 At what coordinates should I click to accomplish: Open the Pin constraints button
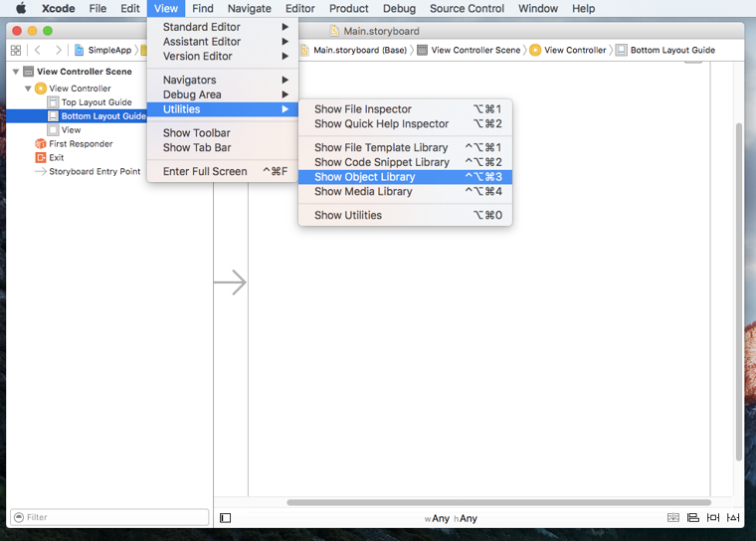point(712,517)
